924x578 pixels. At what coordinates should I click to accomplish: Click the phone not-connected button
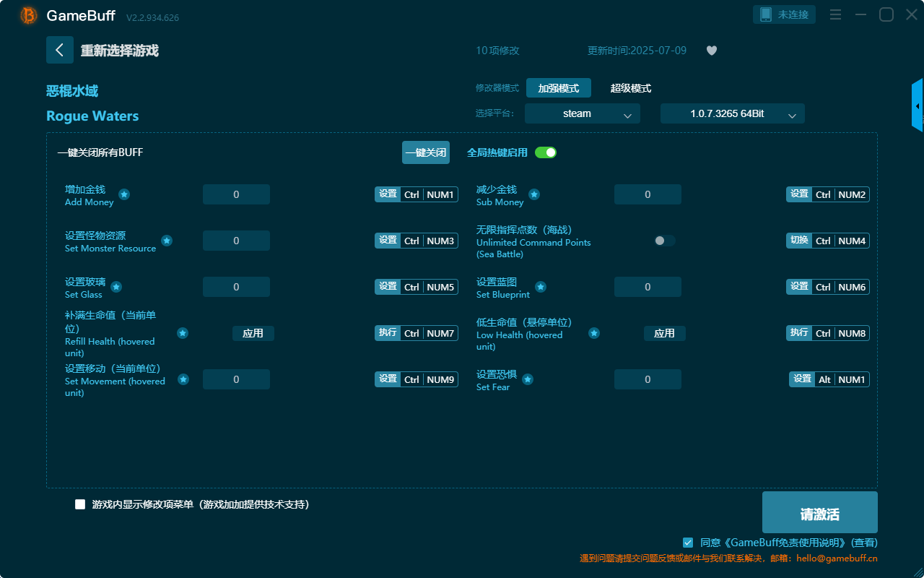tap(785, 14)
